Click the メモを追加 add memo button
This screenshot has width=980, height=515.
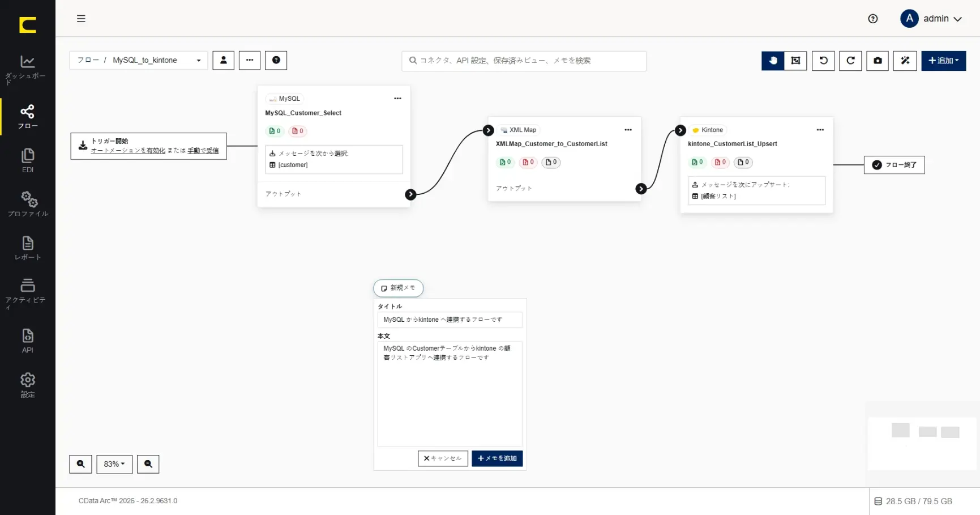[x=497, y=458]
